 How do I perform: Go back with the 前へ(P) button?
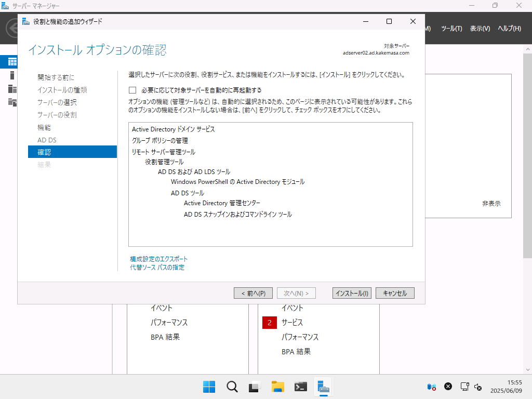(253, 293)
